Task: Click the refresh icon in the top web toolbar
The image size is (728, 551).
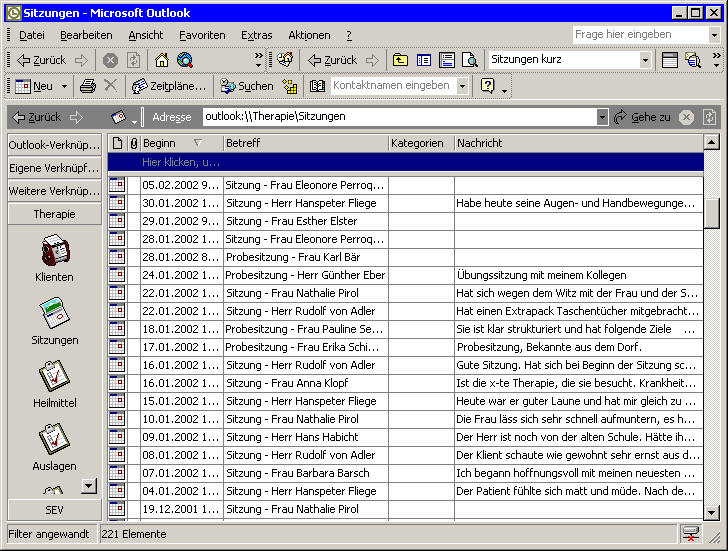Action: click(x=134, y=60)
